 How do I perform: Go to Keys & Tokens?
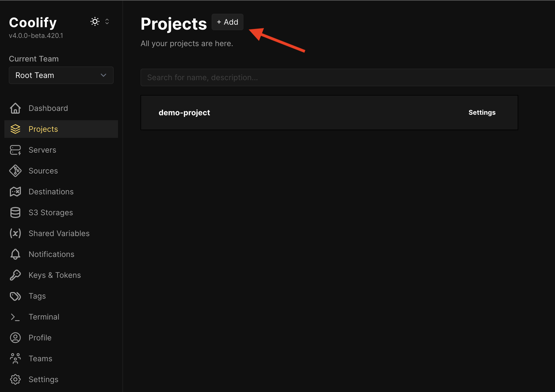tap(61, 275)
